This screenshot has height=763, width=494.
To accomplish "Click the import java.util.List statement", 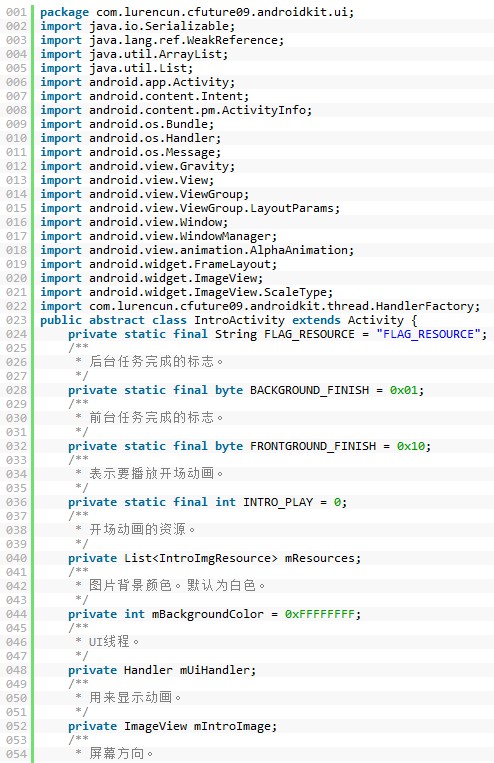I will pos(116,68).
